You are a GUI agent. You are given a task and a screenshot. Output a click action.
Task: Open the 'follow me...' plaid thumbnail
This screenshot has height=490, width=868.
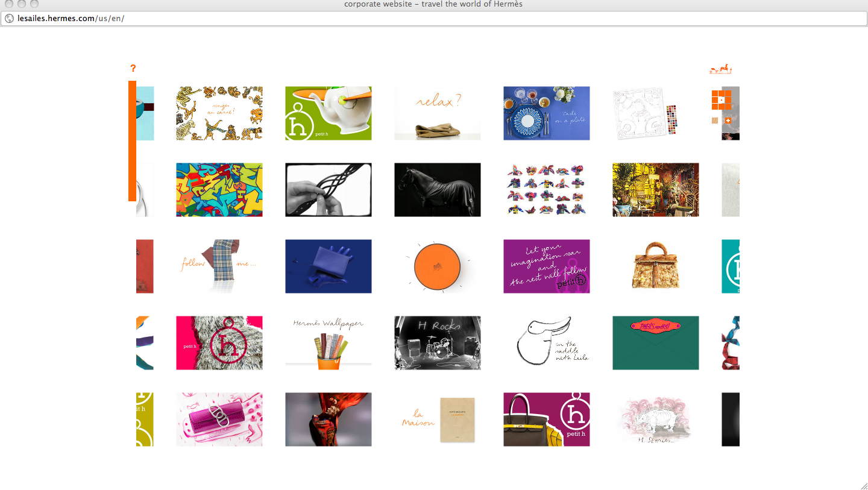(219, 266)
